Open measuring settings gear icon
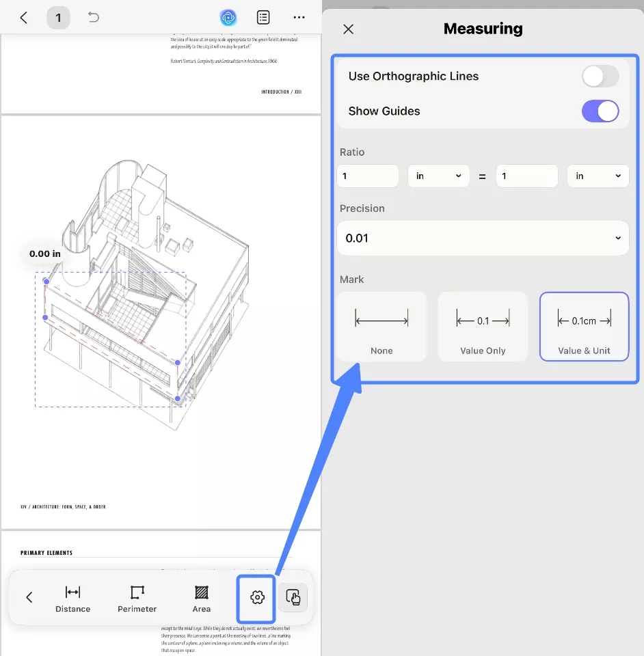 [257, 597]
